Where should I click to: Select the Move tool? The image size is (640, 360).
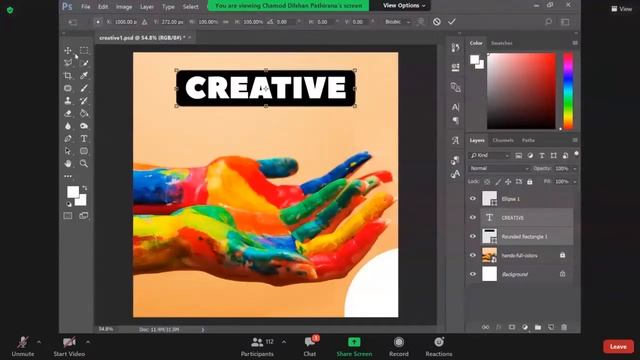tap(68, 50)
